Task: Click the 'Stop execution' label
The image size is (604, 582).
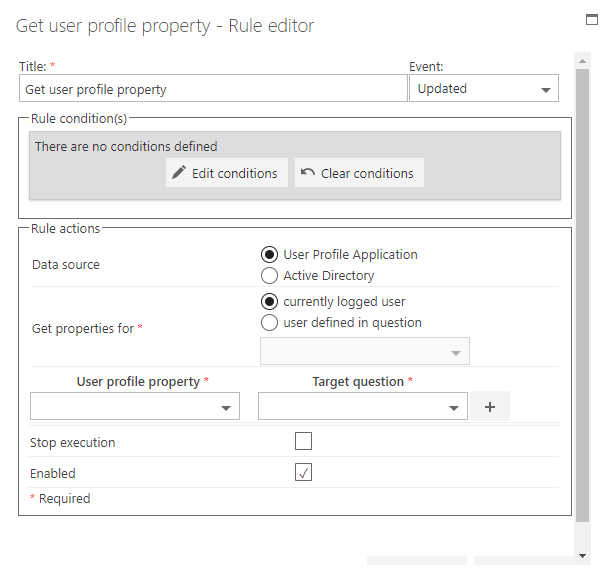Action: [x=72, y=443]
